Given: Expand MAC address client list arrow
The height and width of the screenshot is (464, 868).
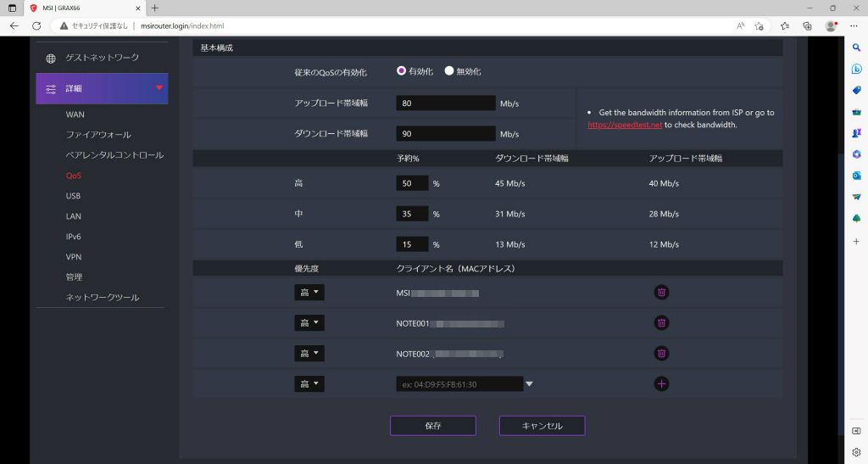Looking at the screenshot, I should point(529,383).
